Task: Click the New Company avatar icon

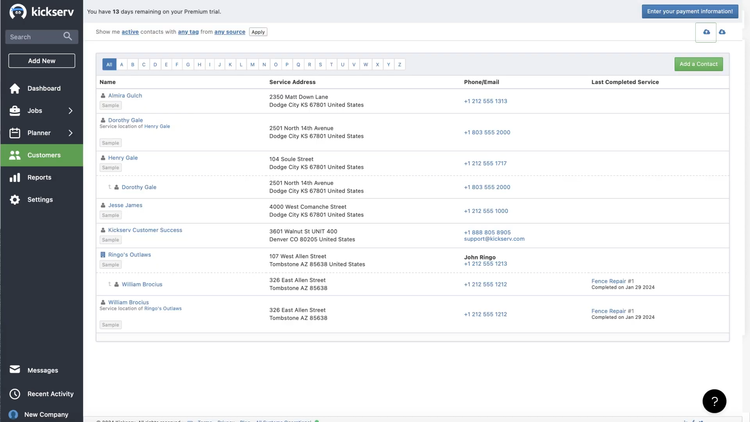Action: pyautogui.click(x=13, y=414)
